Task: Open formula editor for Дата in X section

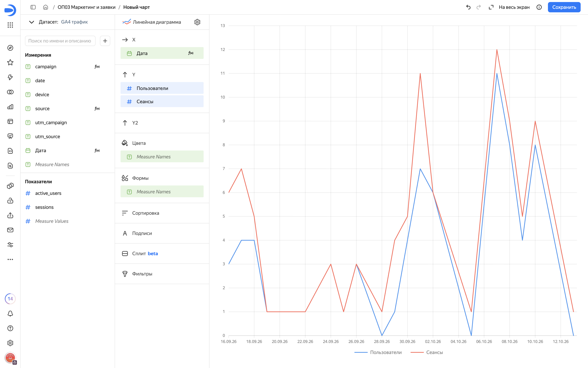Action: (x=191, y=53)
